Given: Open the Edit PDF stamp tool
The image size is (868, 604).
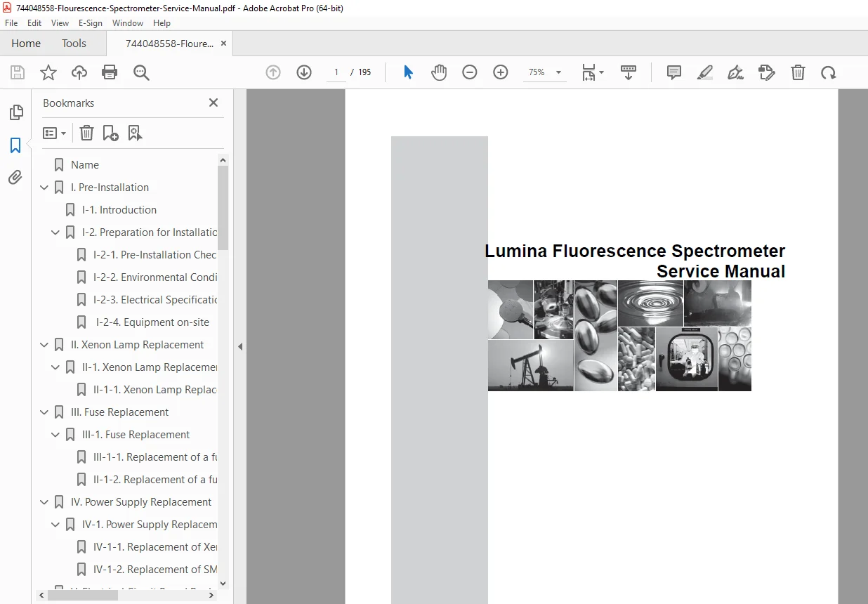Looking at the screenshot, I should tap(767, 72).
